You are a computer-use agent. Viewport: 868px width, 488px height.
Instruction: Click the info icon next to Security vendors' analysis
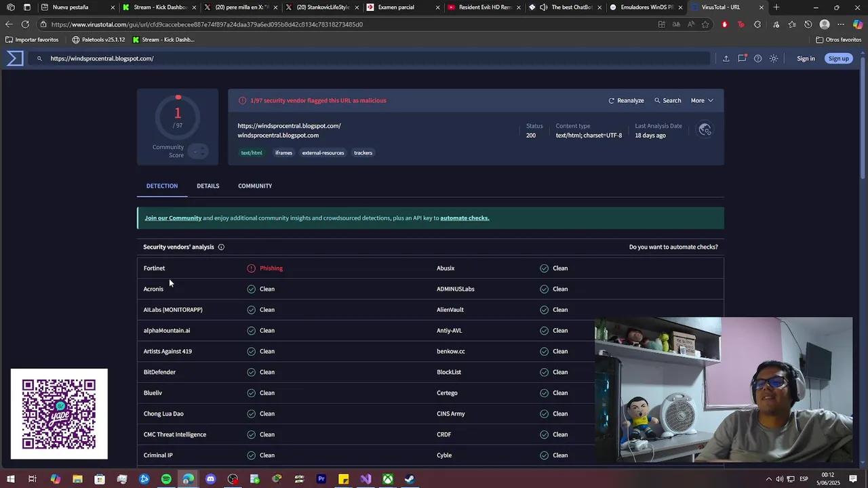[x=221, y=247]
